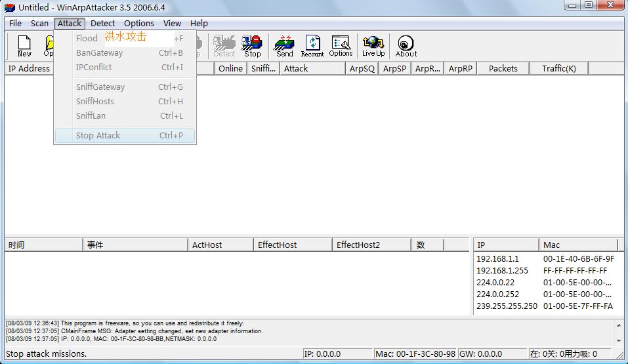Image resolution: width=628 pixels, height=364 pixels.
Task: Select the 192.168.1.255 row
Action: pos(545,271)
